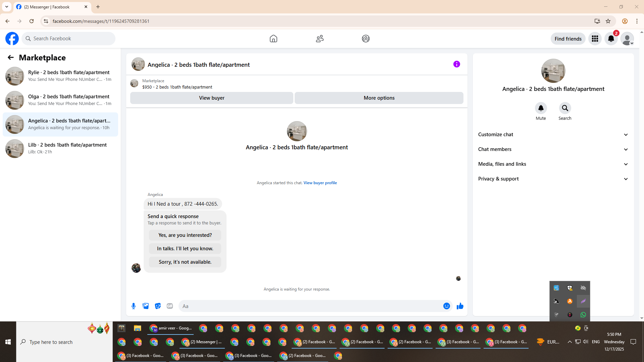644x362 pixels.
Task: Open the account profile avatar menu
Action: point(627,39)
